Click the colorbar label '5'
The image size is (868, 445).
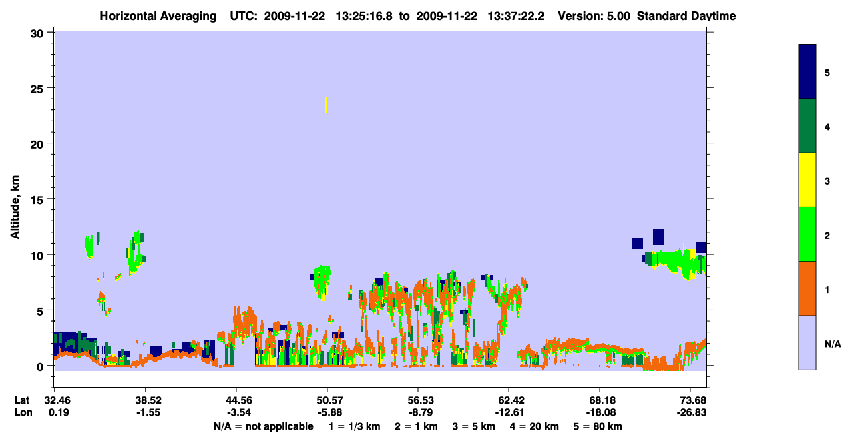coord(827,72)
